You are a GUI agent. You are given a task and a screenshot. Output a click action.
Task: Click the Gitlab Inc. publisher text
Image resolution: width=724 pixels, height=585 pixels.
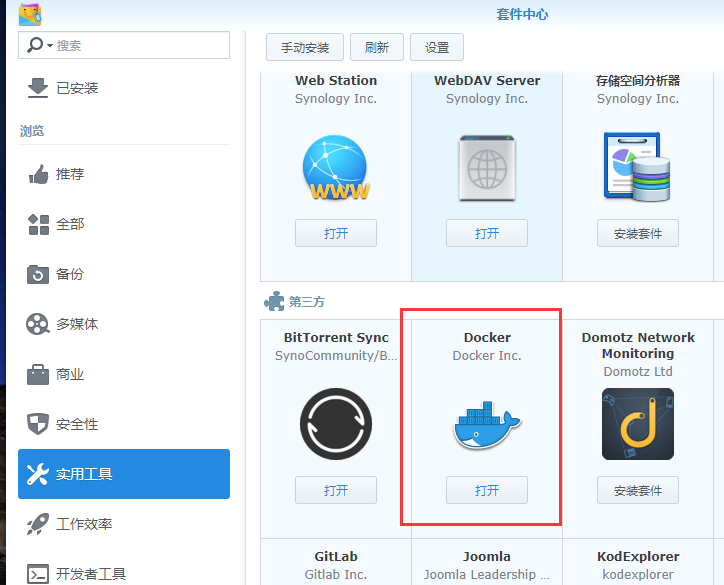click(336, 574)
